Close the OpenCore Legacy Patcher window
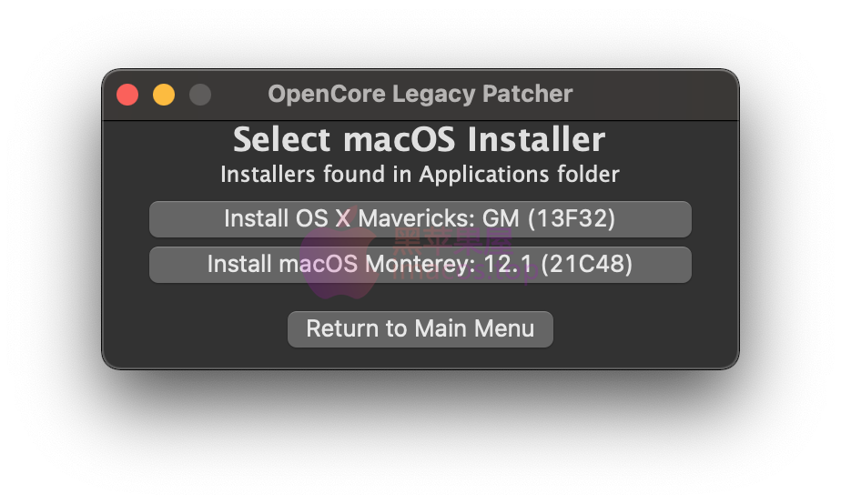 click(x=127, y=95)
